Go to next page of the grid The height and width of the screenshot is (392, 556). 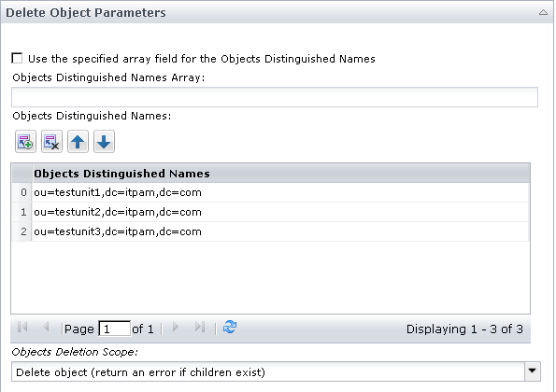175,327
